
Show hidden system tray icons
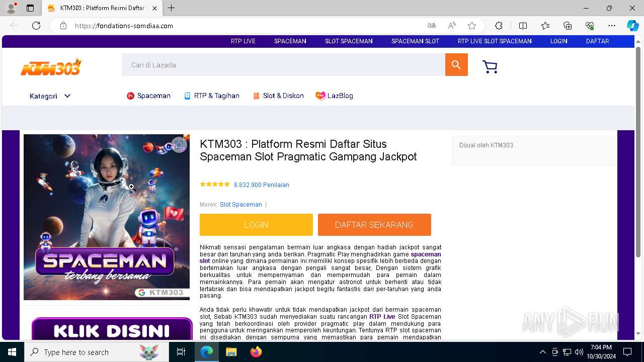point(542,352)
